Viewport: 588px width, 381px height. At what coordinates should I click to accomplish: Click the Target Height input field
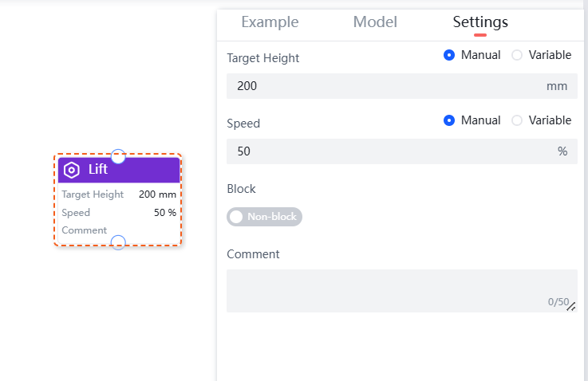[383, 86]
